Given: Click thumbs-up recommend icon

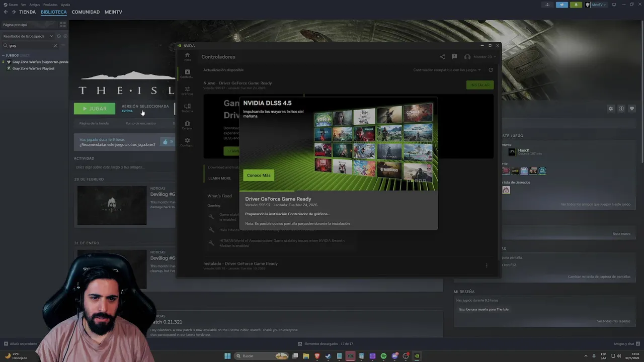Looking at the screenshot, I should coord(165,142).
